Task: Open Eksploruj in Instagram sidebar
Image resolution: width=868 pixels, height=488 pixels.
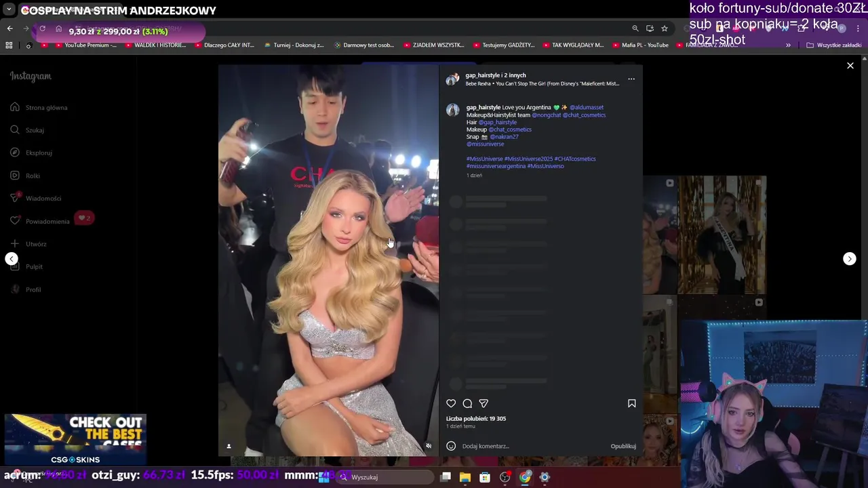Action: [x=31, y=152]
